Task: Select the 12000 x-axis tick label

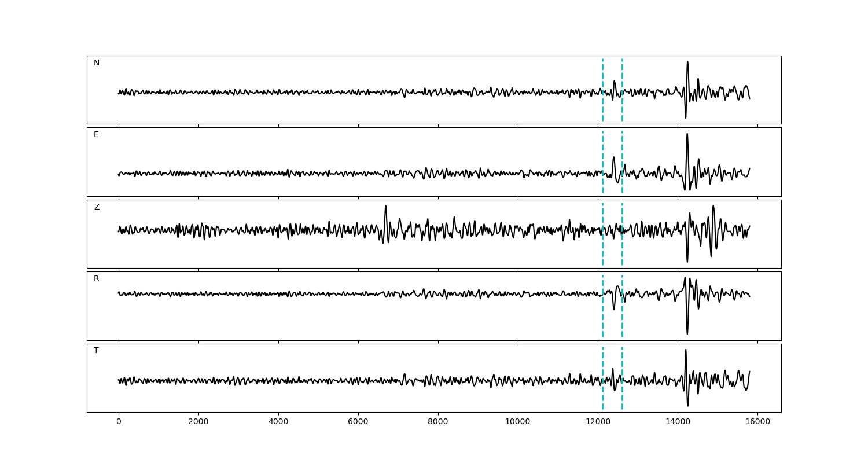Action: pos(598,422)
